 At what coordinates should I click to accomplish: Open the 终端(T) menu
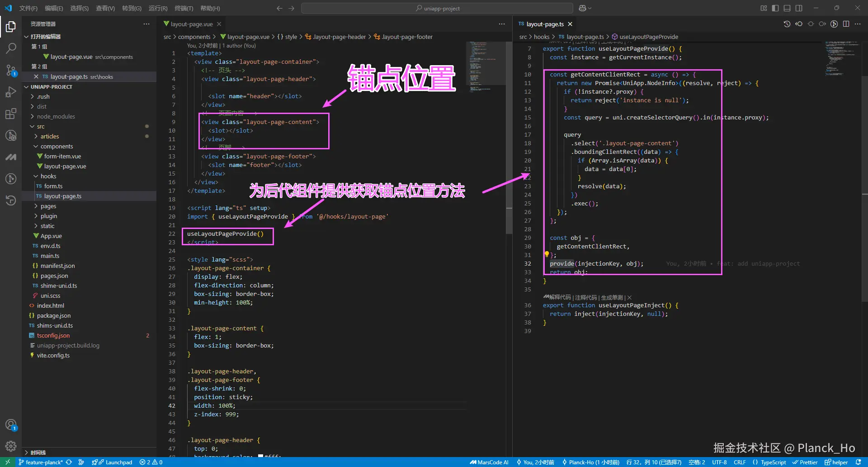point(183,8)
